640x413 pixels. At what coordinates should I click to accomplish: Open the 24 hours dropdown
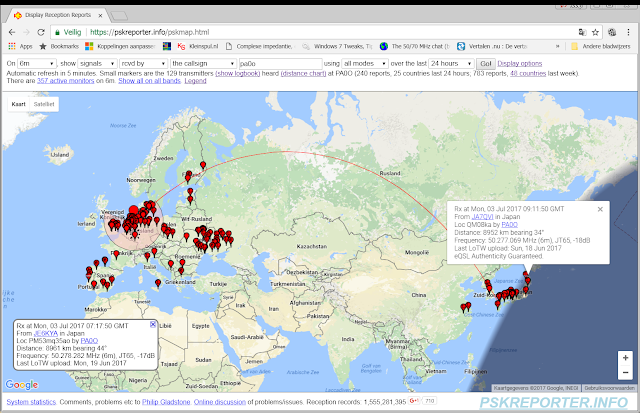pyautogui.click(x=451, y=64)
